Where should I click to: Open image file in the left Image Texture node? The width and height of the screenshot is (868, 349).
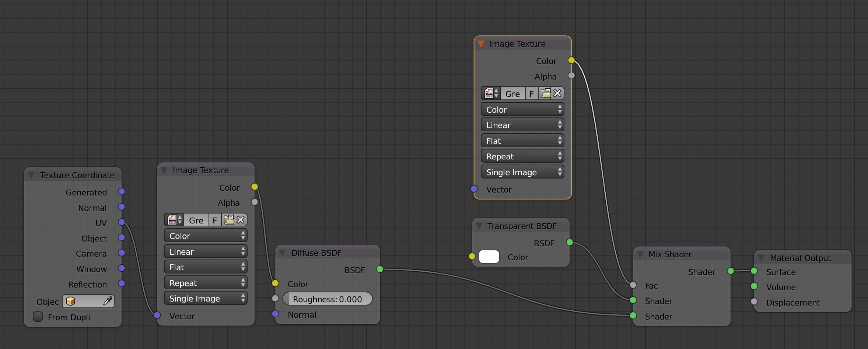pos(228,220)
